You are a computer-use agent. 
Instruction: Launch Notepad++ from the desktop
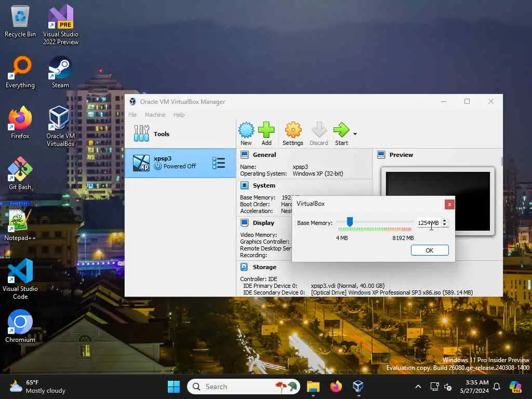coord(20,224)
